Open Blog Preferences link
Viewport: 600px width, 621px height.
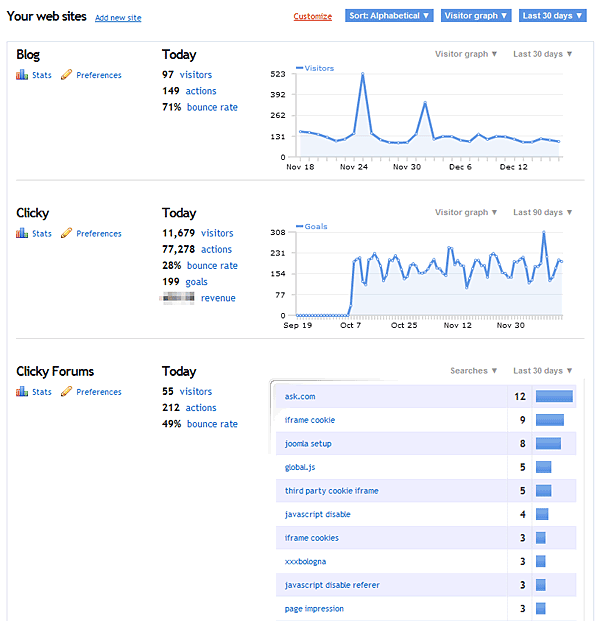click(x=99, y=75)
